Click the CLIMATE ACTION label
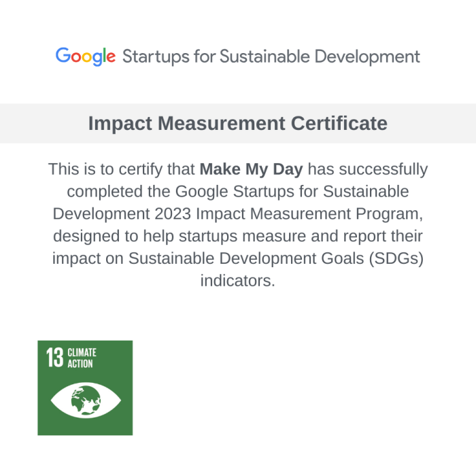The width and height of the screenshot is (476, 476). pyautogui.click(x=82, y=358)
